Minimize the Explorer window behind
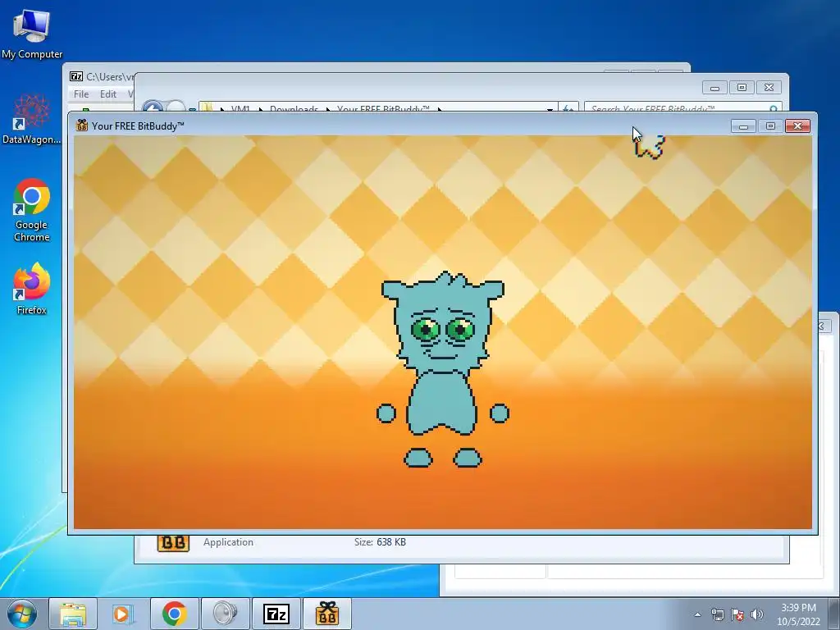Viewport: 840px width, 630px height. [714, 87]
